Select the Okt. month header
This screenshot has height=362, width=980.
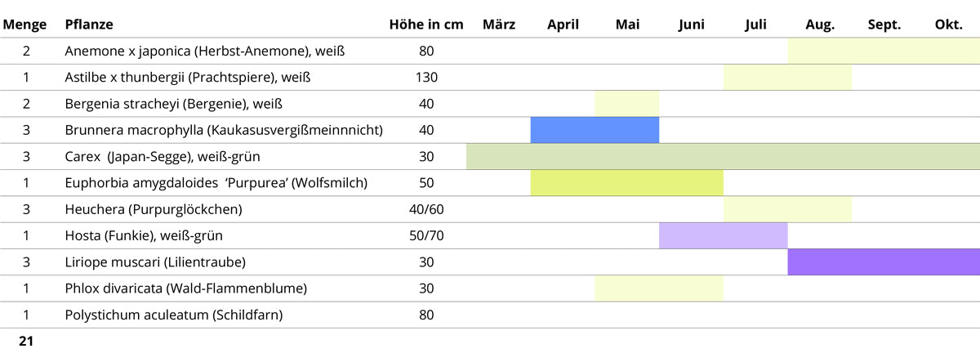948,25
